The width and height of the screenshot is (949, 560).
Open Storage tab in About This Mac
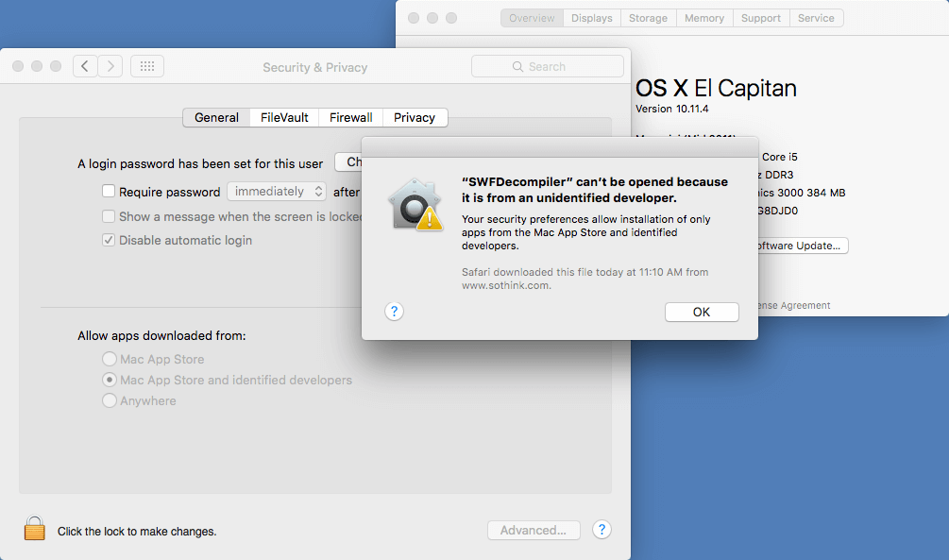tap(648, 18)
